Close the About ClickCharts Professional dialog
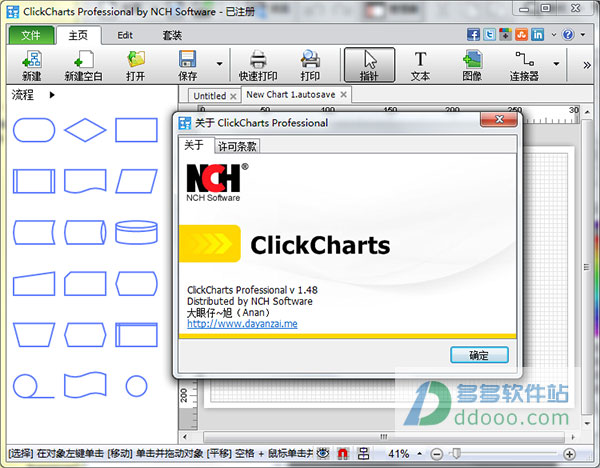The height and width of the screenshot is (468, 600). pyautogui.click(x=499, y=119)
